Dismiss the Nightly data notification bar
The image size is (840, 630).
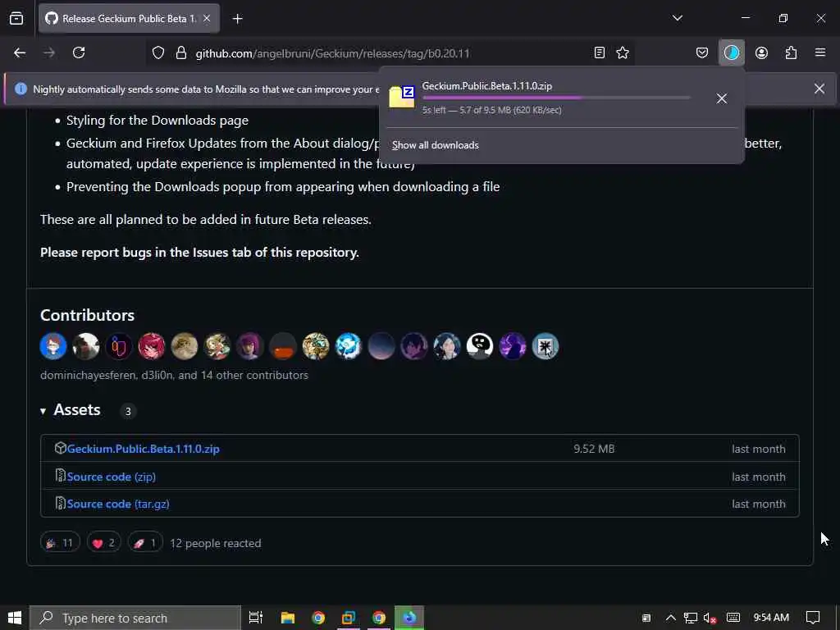[819, 89]
